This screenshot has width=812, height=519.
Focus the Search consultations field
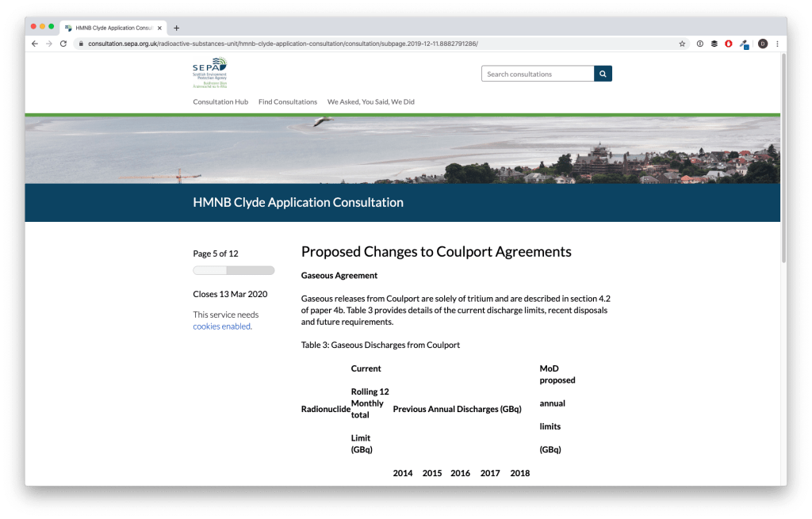pos(538,74)
